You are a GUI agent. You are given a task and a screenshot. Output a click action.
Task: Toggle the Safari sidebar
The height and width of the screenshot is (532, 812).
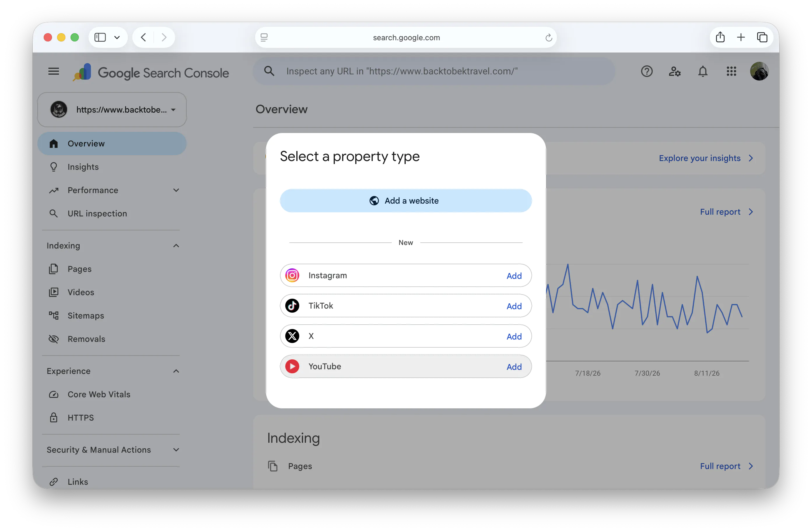(x=100, y=37)
